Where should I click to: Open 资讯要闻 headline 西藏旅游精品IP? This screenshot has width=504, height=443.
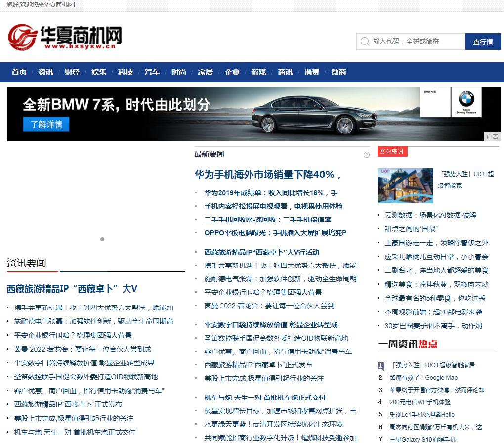72,289
